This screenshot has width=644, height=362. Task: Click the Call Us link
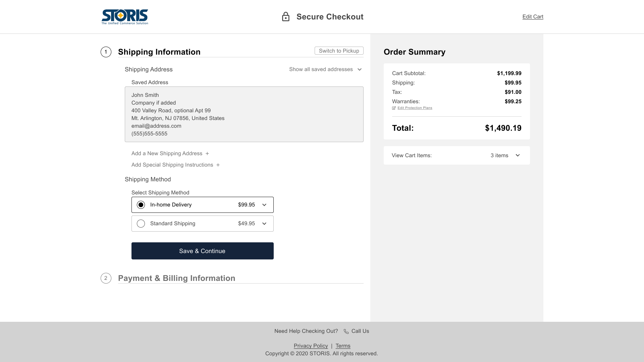tap(360, 331)
